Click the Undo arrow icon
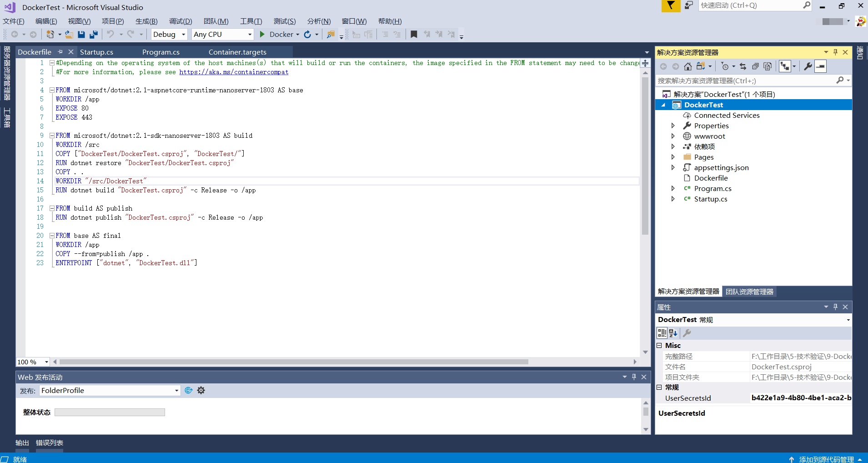The height and width of the screenshot is (463, 868). coord(110,34)
